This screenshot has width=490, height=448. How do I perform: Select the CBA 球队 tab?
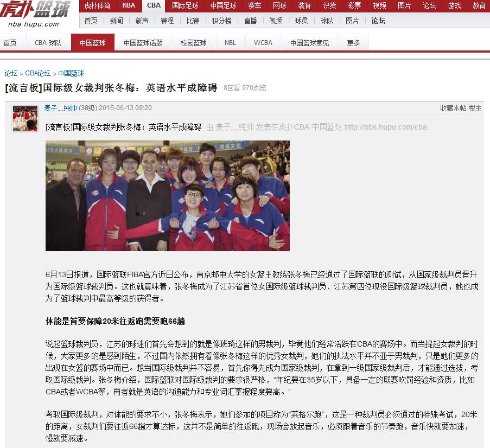point(48,43)
